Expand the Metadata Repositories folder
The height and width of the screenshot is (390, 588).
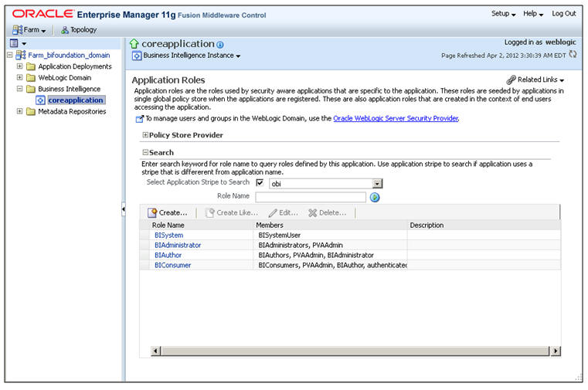19,111
